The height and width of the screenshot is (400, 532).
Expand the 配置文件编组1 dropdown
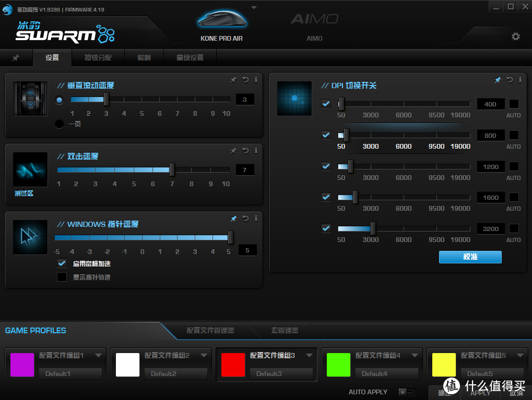(x=98, y=355)
